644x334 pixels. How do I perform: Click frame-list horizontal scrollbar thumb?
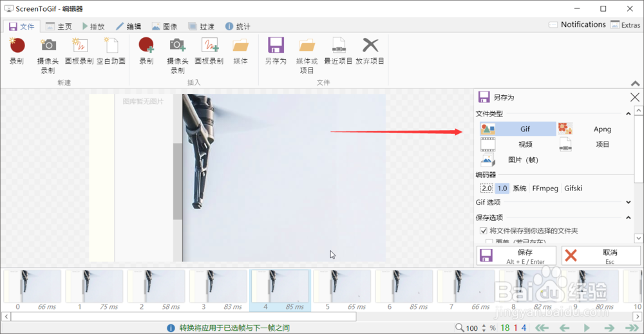(184, 317)
